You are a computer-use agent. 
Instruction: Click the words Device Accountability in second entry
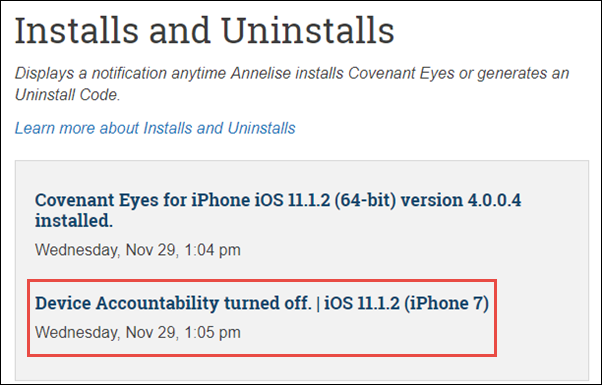click(x=127, y=303)
